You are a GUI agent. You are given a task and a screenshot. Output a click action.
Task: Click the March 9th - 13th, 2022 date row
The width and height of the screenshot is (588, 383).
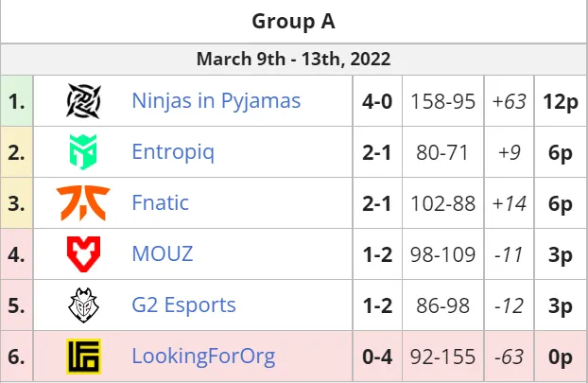(294, 60)
